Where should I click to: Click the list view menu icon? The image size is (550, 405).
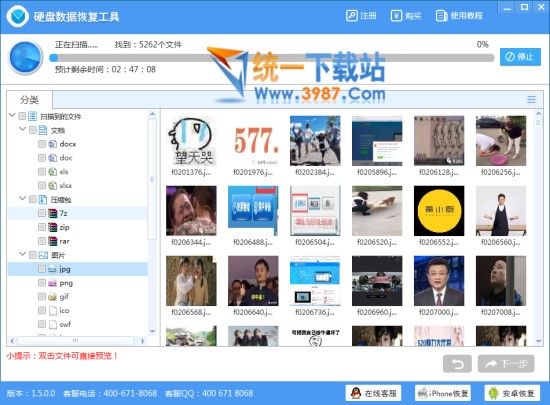[x=531, y=100]
